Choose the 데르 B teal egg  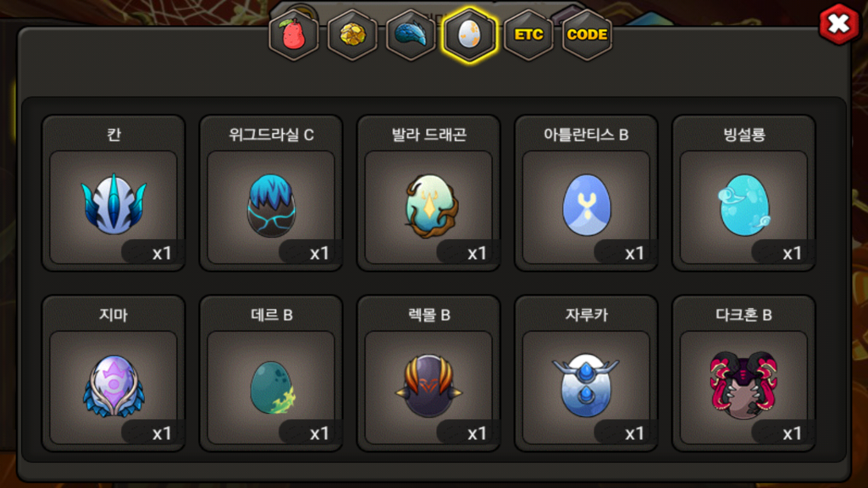pos(271,387)
